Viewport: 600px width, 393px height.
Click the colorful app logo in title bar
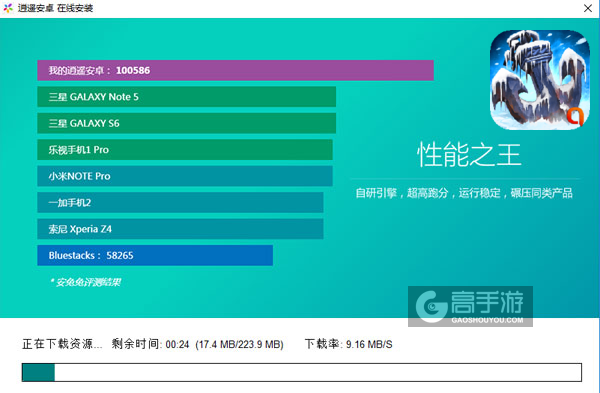8,8
